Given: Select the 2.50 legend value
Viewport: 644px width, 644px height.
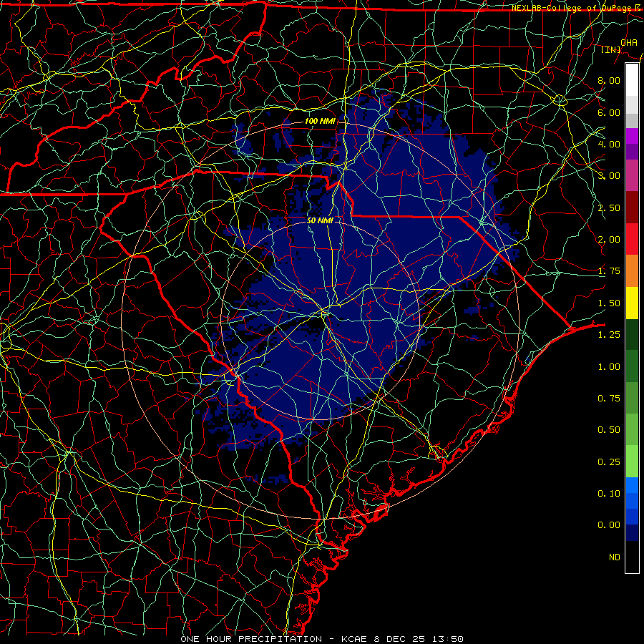Looking at the screenshot, I should (x=609, y=208).
